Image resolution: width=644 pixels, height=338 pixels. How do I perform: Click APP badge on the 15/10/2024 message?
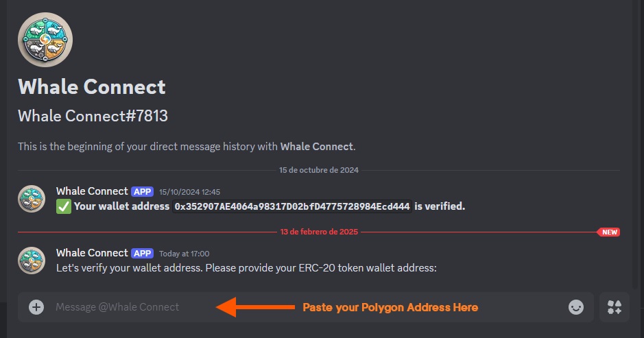point(142,191)
